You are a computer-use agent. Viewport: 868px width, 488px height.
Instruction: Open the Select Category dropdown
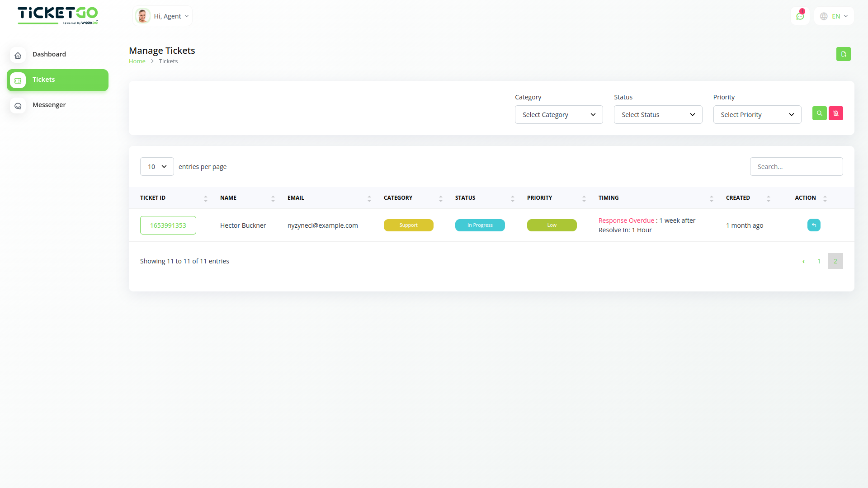coord(558,115)
